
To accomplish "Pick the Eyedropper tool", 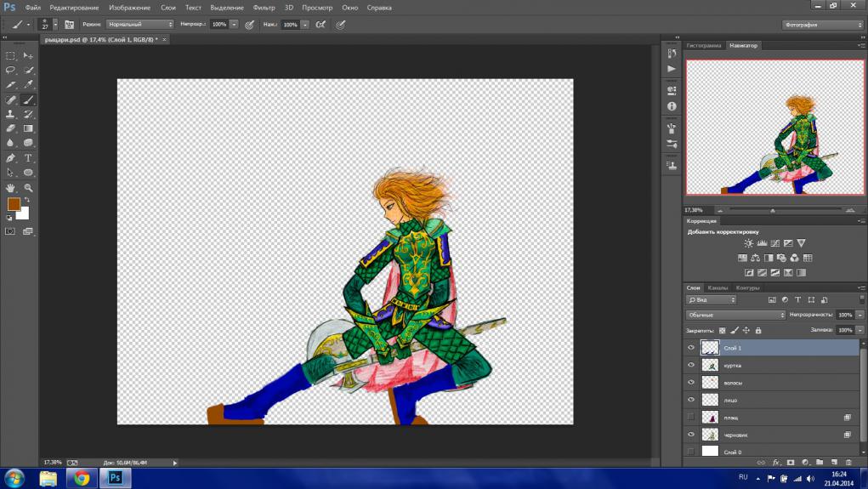I will point(28,84).
